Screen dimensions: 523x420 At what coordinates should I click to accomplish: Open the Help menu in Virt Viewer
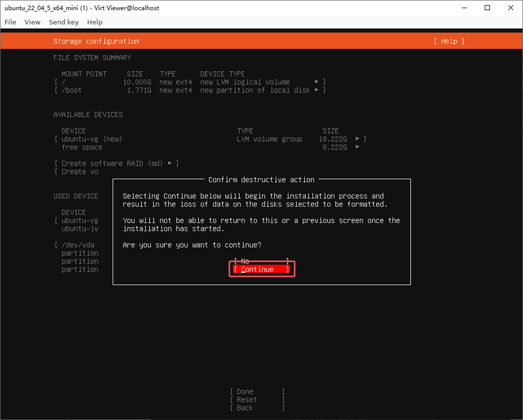pos(94,22)
